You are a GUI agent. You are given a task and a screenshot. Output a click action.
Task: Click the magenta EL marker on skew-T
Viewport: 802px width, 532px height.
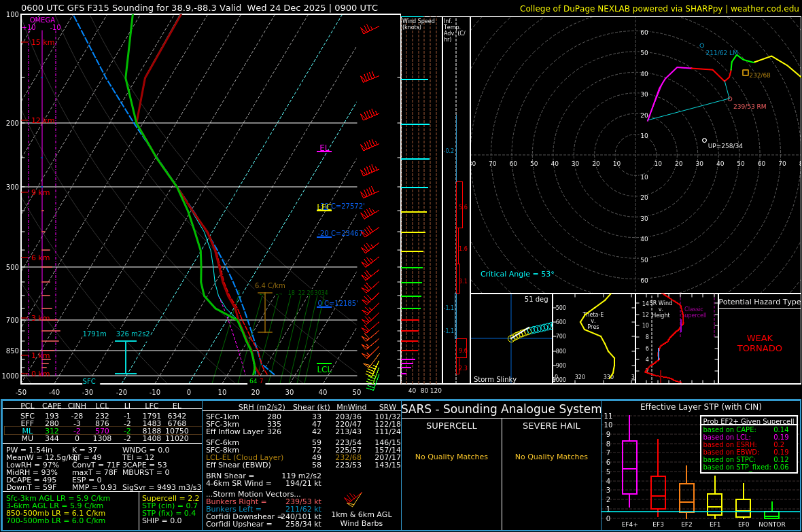324,148
